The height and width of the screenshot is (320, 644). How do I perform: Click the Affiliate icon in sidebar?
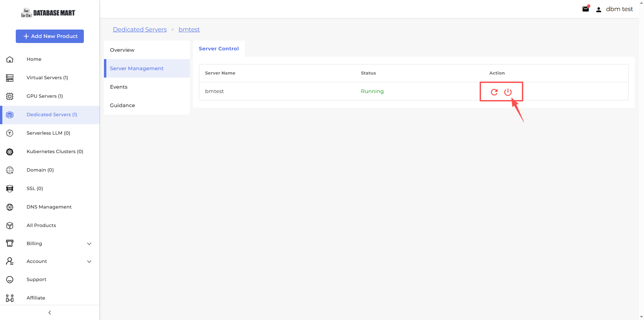tap(10, 298)
